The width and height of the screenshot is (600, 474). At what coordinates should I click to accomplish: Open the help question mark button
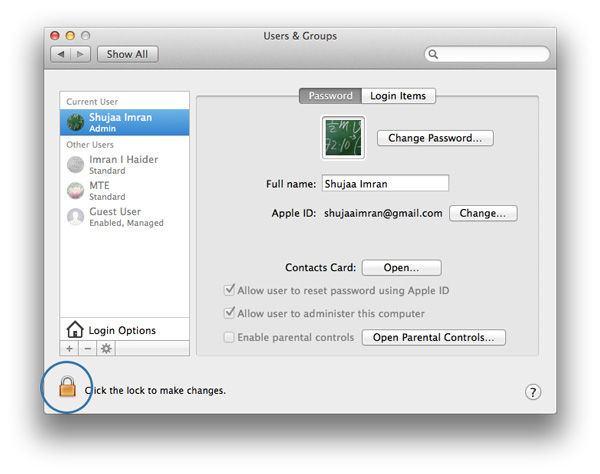click(533, 392)
